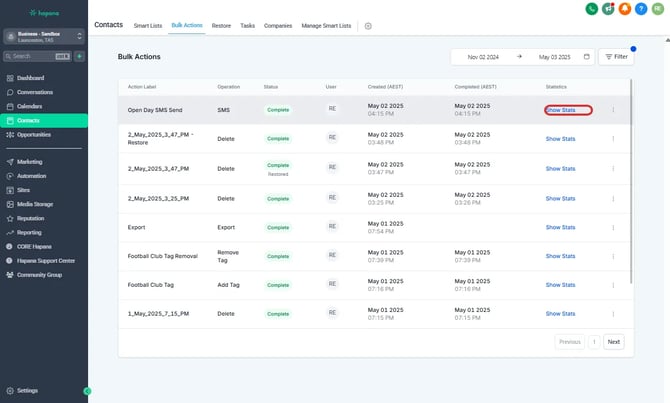Image resolution: width=670 pixels, height=403 pixels.
Task: Open the orange notifications bell
Action: (625, 9)
